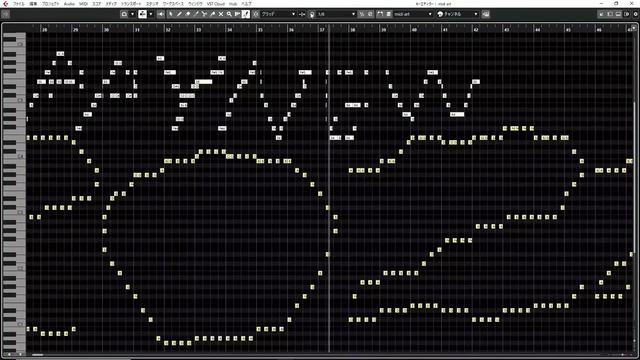The width and height of the screenshot is (640, 360).
Task: Open the ファイル menu
Action: coord(19,4)
